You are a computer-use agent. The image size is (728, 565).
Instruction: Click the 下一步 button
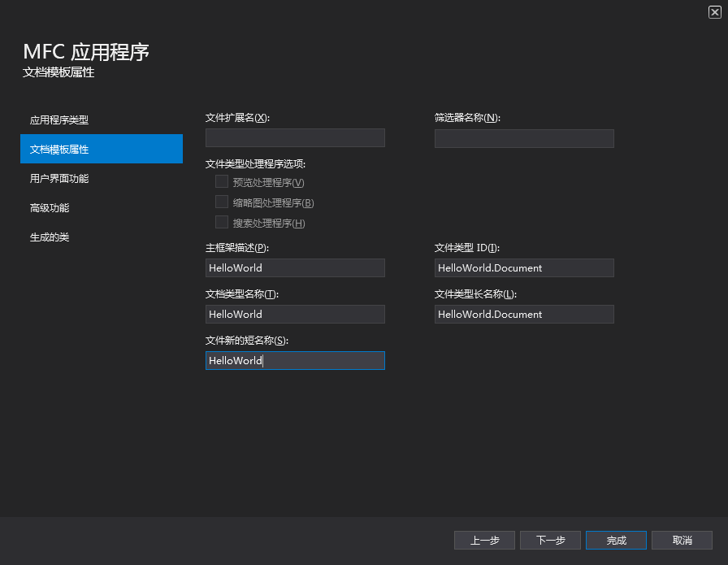pos(550,540)
